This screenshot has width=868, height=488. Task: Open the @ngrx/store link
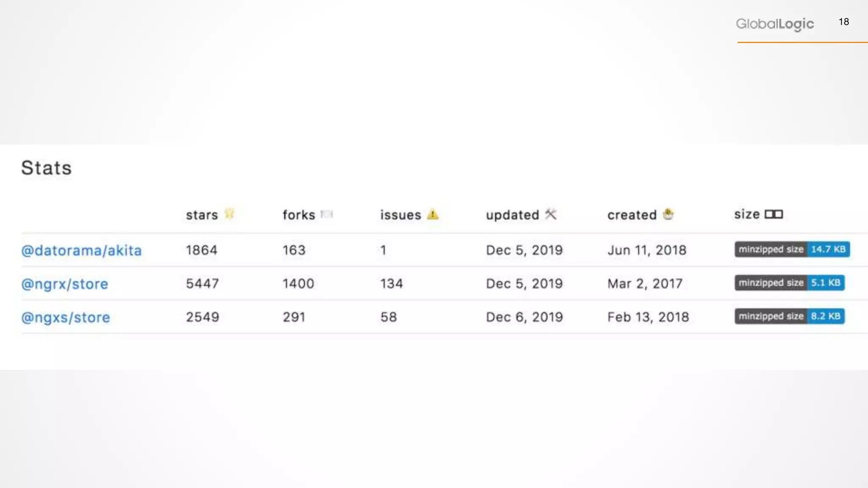coord(65,284)
